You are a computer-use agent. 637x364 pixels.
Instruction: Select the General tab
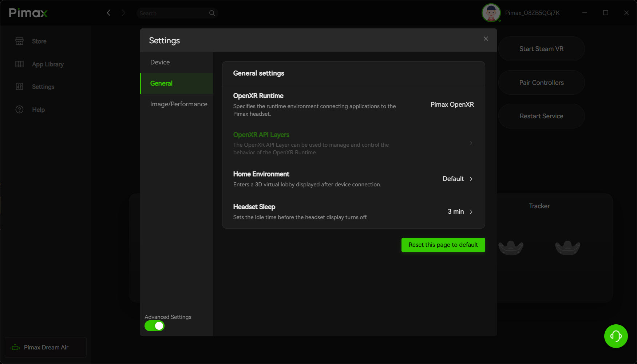coord(177,83)
